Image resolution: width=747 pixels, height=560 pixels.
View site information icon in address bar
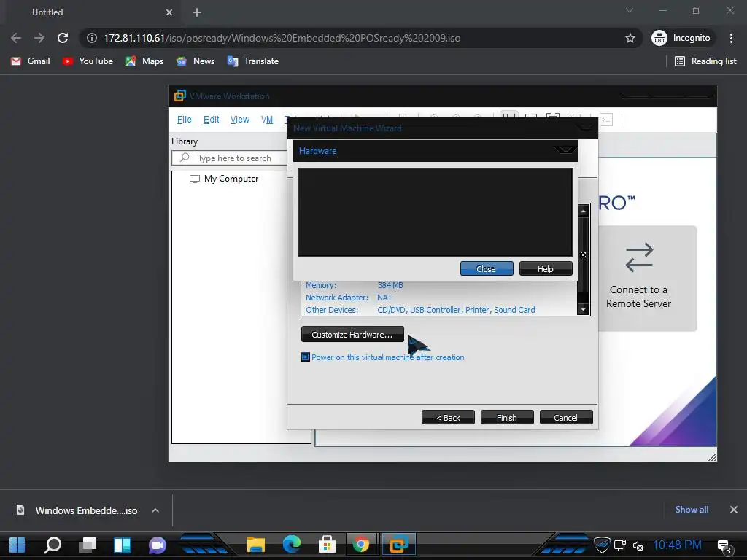tap(92, 38)
